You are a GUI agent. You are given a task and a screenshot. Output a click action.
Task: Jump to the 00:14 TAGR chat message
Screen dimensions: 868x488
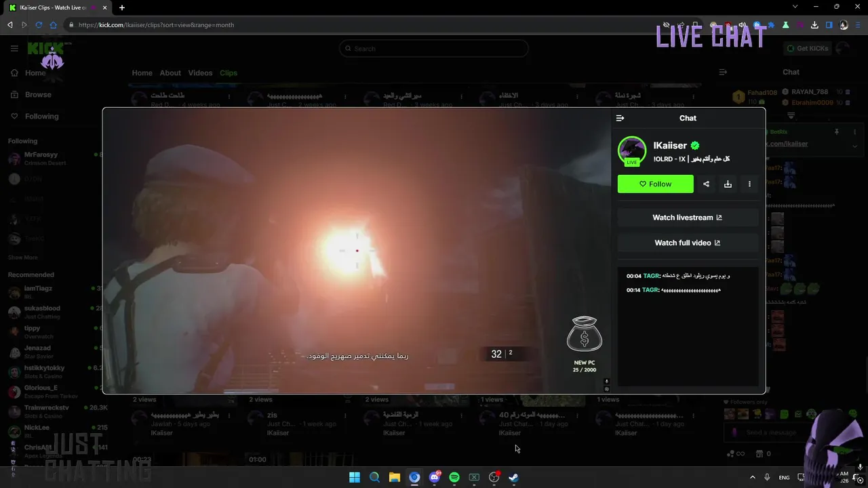tap(673, 290)
